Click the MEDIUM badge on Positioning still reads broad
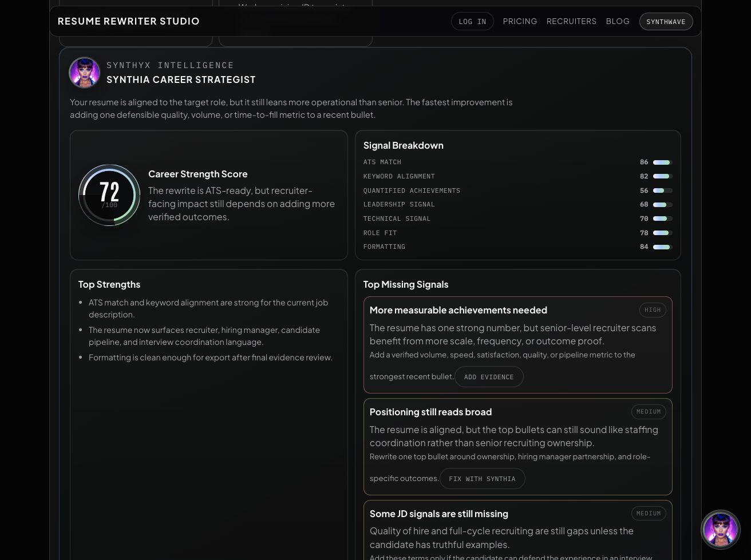This screenshot has width=751, height=560. coord(649,412)
